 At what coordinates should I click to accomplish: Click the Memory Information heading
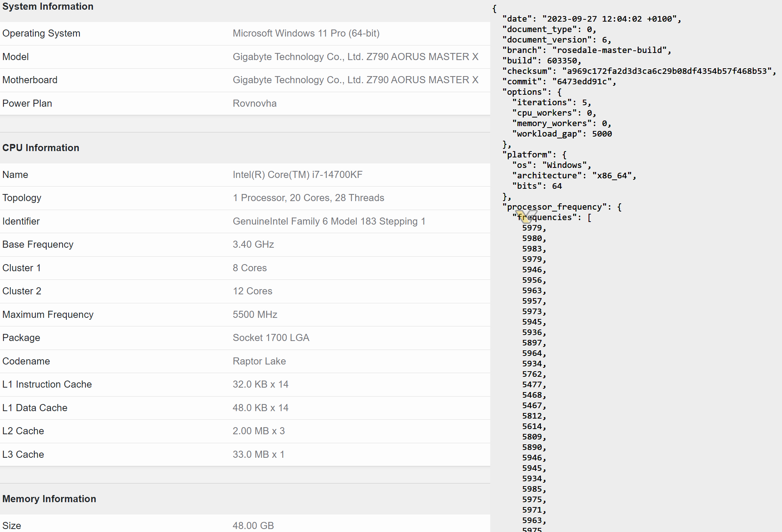[49, 499]
